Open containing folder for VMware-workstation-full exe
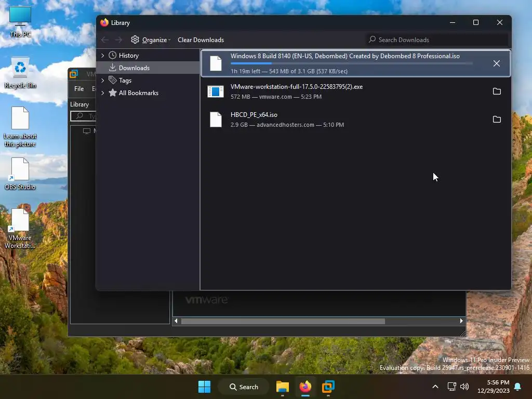This screenshot has height=399, width=532. [496, 91]
